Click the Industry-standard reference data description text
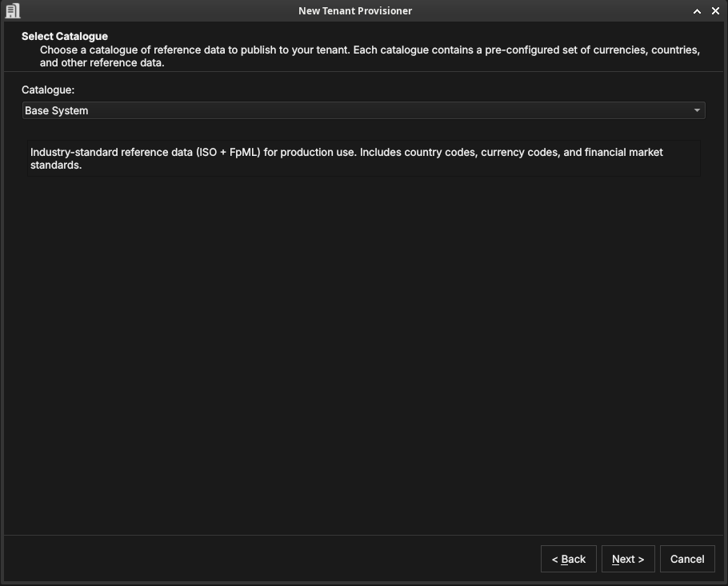The image size is (728, 586). (346, 158)
